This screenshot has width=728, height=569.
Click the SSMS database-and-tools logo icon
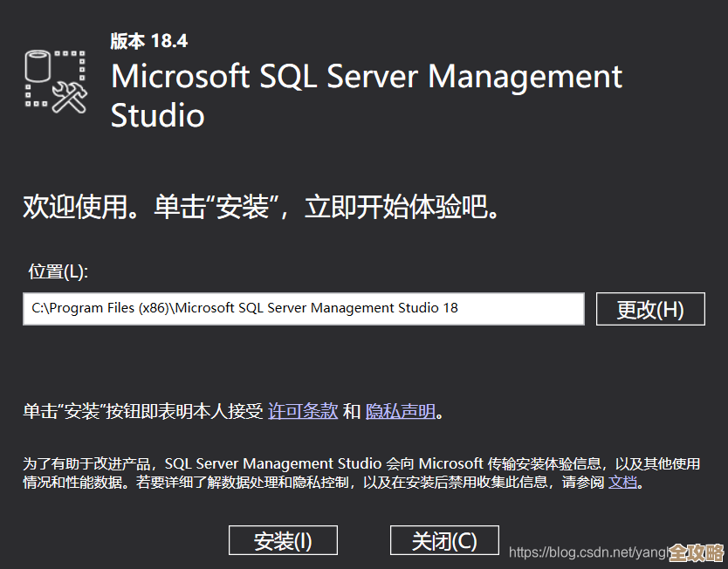tap(54, 83)
